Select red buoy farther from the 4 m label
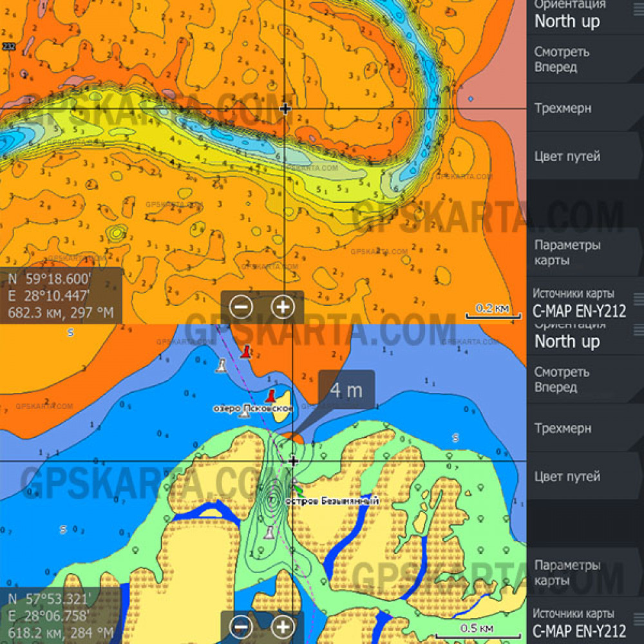Screen dimensions: 644x644 (245, 352)
